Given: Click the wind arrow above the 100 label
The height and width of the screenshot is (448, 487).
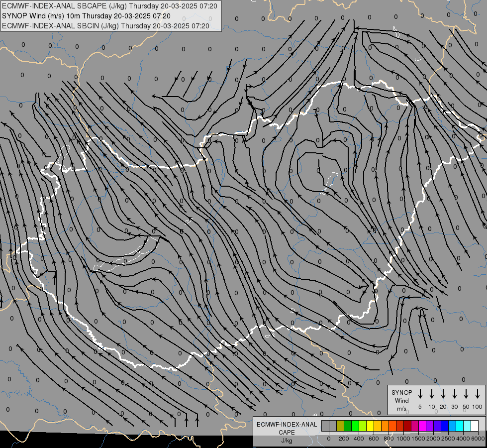Looking at the screenshot, I should click(478, 394).
